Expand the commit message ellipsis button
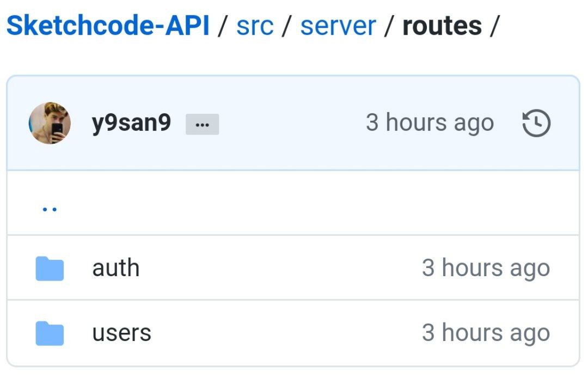 (x=202, y=125)
